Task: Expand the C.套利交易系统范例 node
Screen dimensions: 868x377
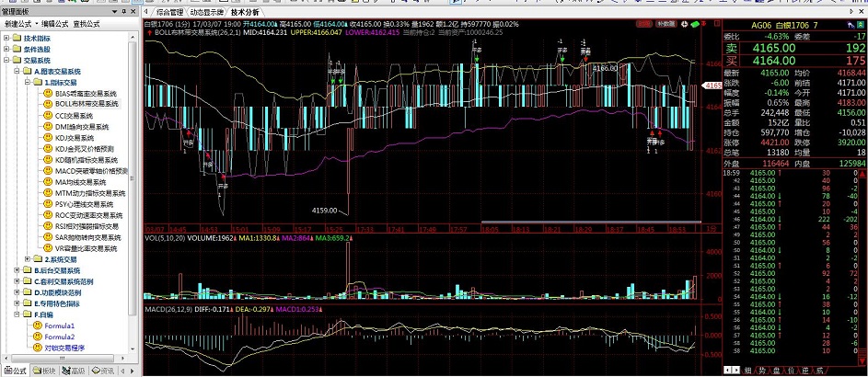Action: [17, 281]
